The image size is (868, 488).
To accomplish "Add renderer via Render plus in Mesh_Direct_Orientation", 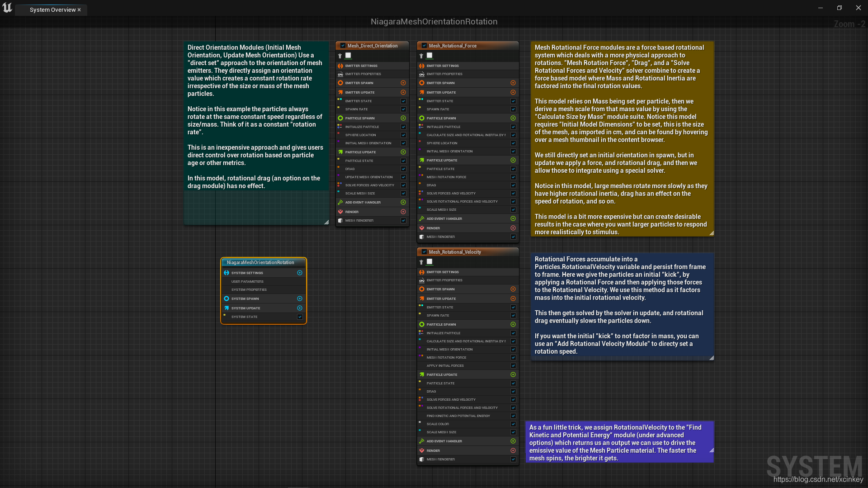I will (403, 212).
